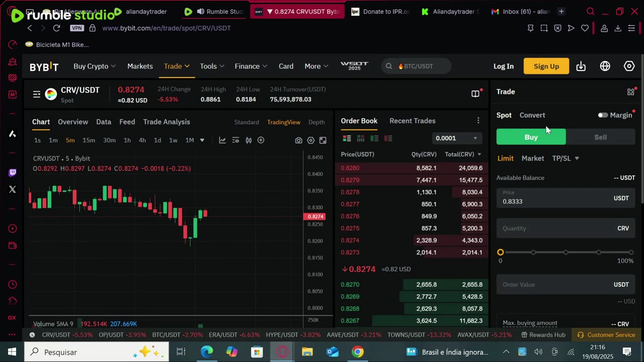Open more chart timeframes dropdown arrow
The height and width of the screenshot is (362, 644).
202,140
